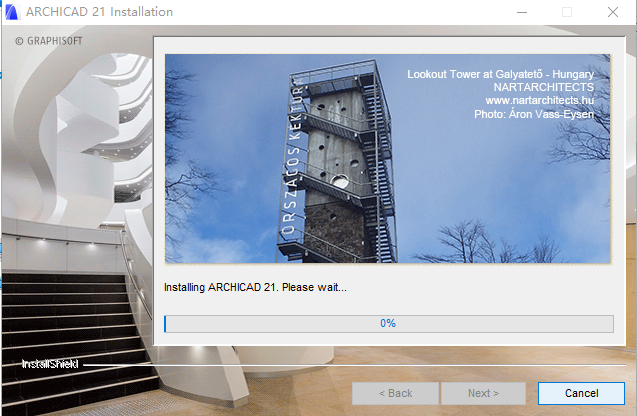Viewport: 637px width, 416px height.
Task: Click the 'ARCHICAD 21 Installation' window title
Action: pyautogui.click(x=100, y=12)
